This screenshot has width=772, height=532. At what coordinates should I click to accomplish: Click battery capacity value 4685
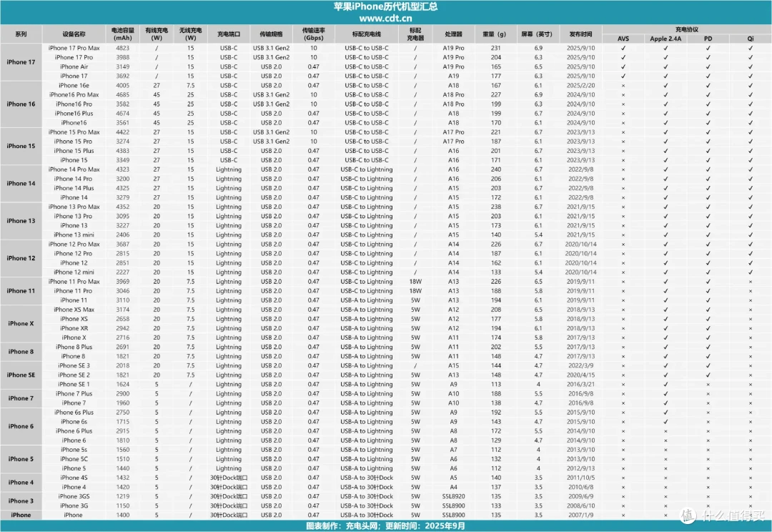(x=123, y=94)
